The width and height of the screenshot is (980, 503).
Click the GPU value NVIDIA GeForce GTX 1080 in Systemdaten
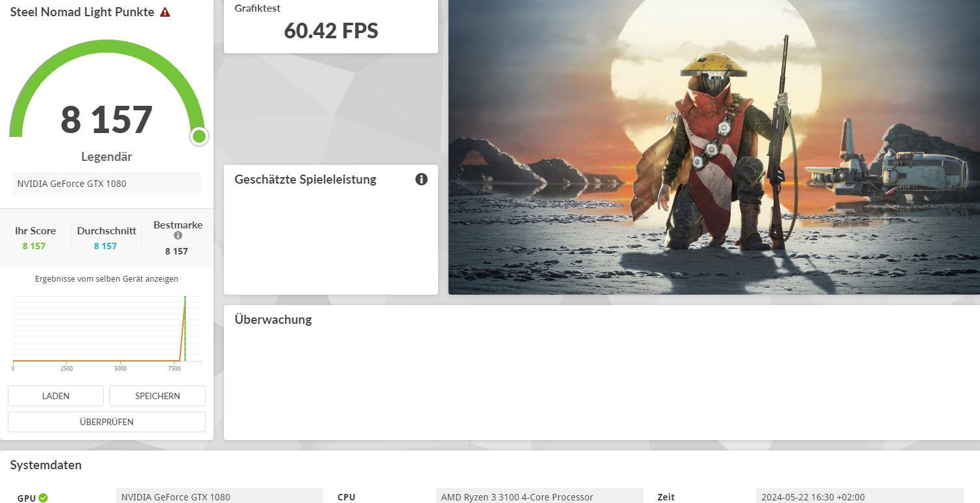[219, 497]
